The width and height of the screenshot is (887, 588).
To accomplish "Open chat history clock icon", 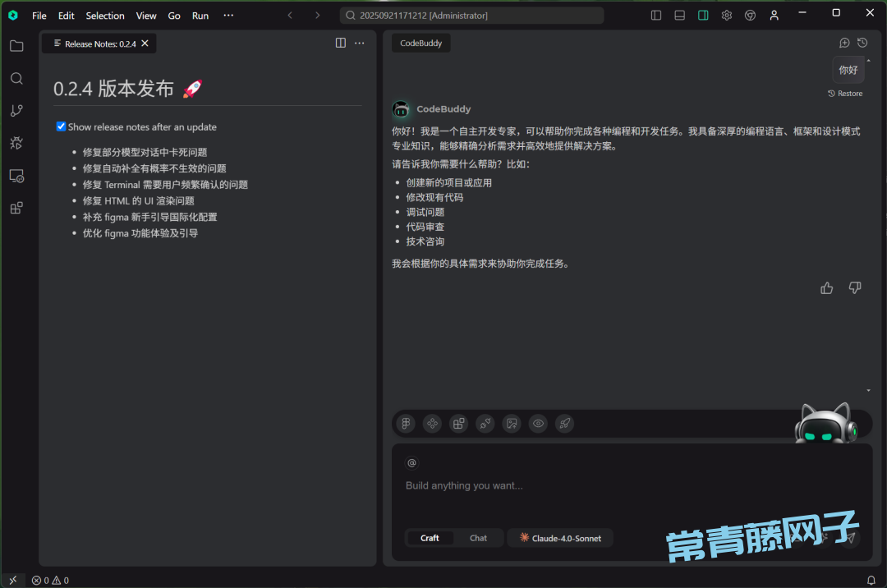I will coord(862,43).
